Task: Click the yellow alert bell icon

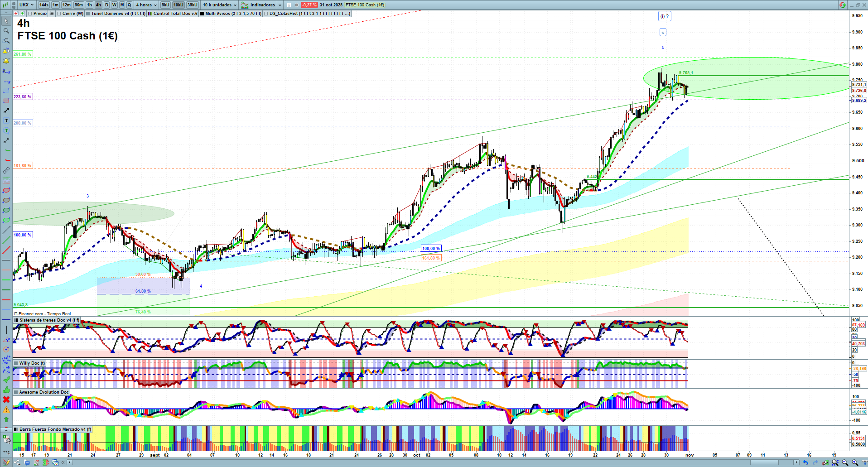Action: [6, 61]
